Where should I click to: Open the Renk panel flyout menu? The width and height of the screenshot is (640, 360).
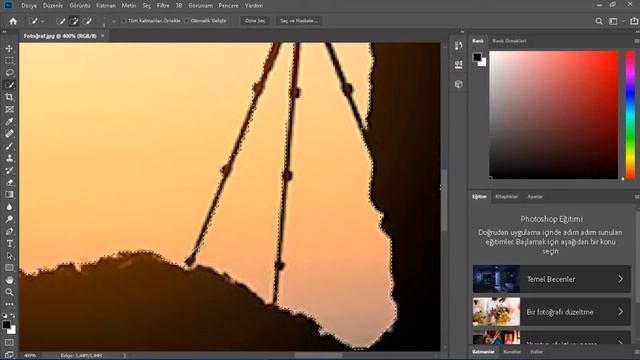(x=637, y=41)
